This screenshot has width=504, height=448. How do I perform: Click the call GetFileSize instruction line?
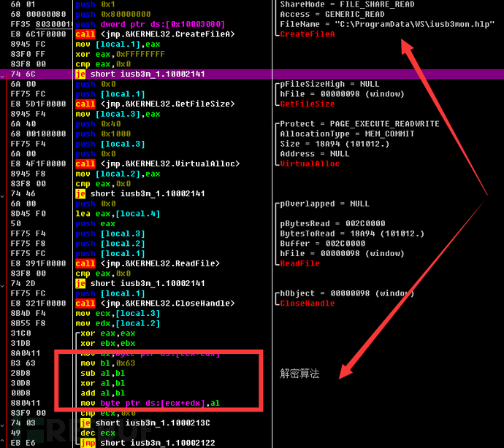tap(156, 104)
